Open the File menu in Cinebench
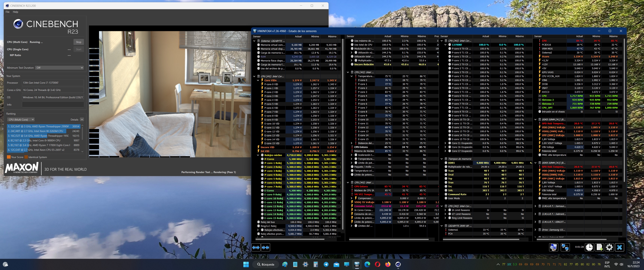 point(7,12)
